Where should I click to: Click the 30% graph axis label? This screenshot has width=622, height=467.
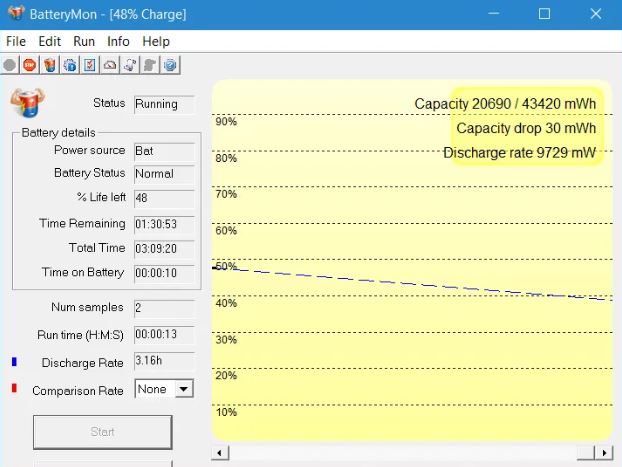pos(226,340)
